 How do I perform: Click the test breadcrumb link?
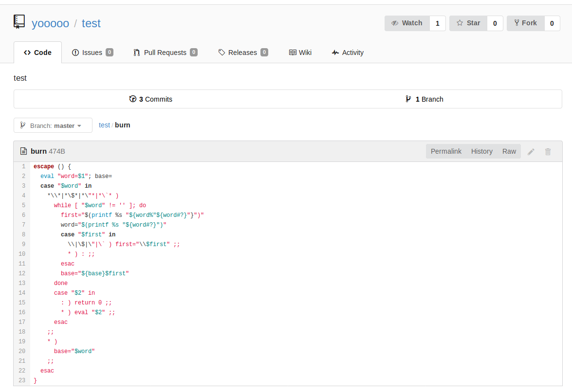pyautogui.click(x=104, y=125)
